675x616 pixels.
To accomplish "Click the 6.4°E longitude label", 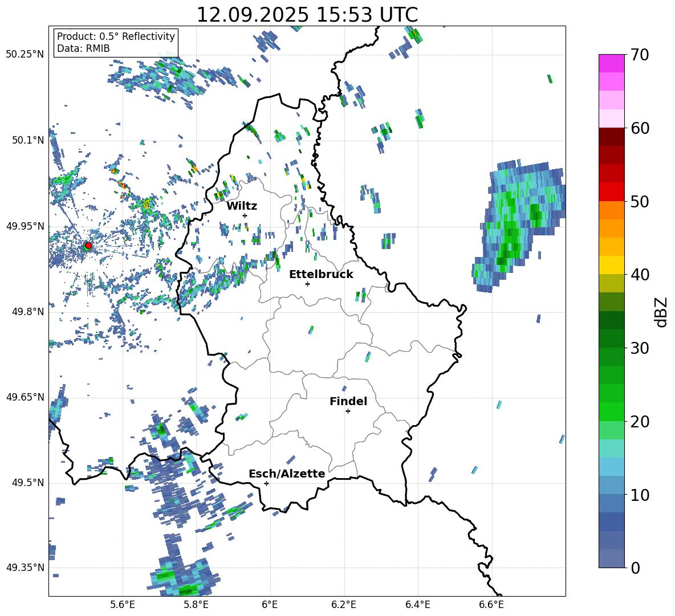I will pos(417,605).
